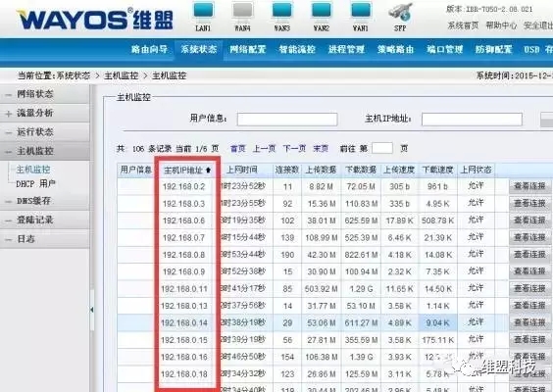Sort by 主机IP地址 column arrow
Image resolution: width=553 pixels, height=392 pixels.
pyautogui.click(x=208, y=171)
